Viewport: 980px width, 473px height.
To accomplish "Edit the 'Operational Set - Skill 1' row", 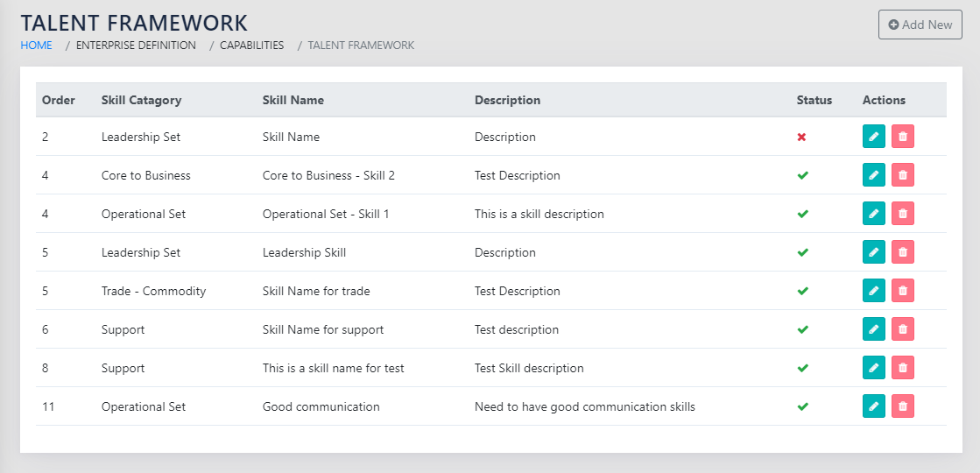I will [x=873, y=214].
